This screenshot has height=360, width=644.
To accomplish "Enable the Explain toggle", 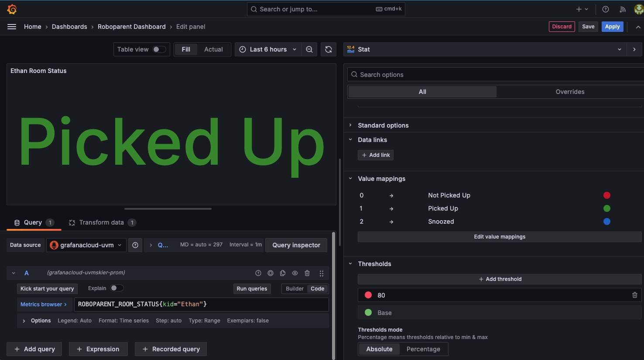I will coord(116,288).
